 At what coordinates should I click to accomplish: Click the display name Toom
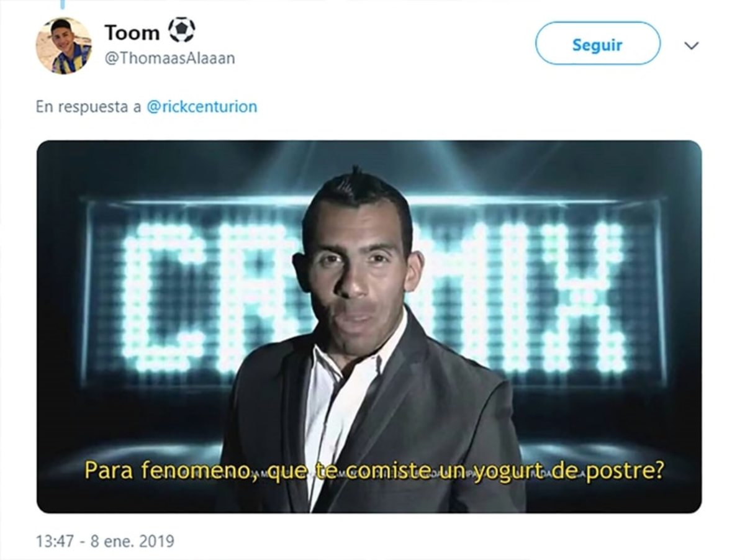[132, 32]
